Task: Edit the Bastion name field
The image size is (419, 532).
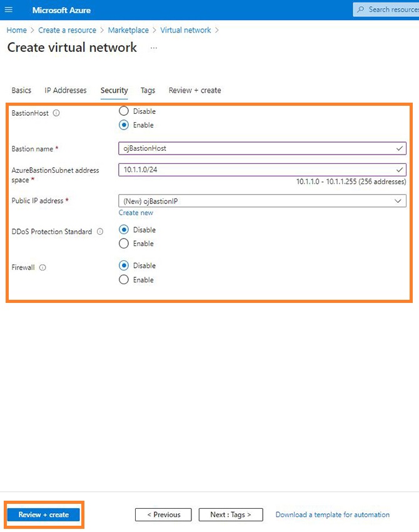Action: pyautogui.click(x=262, y=148)
